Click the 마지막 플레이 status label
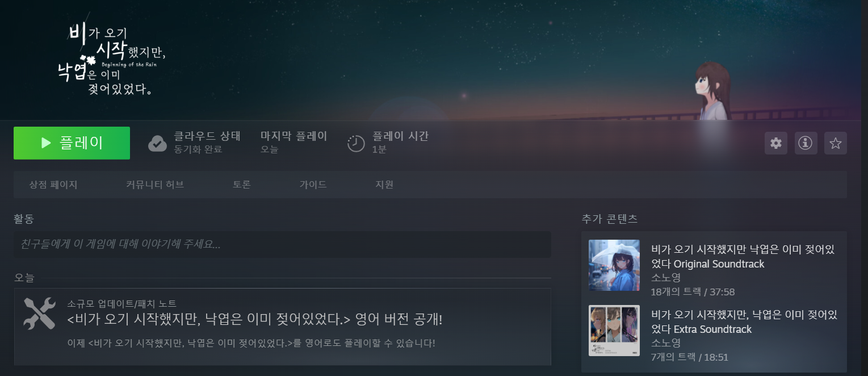868x376 pixels. point(294,136)
